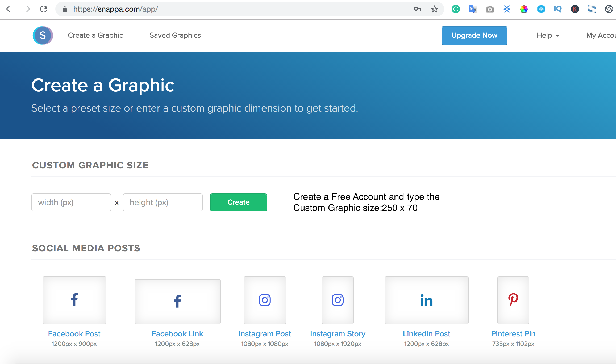Click the Google Translate extension icon
Screen dimensions: 616x364
(x=472, y=9)
